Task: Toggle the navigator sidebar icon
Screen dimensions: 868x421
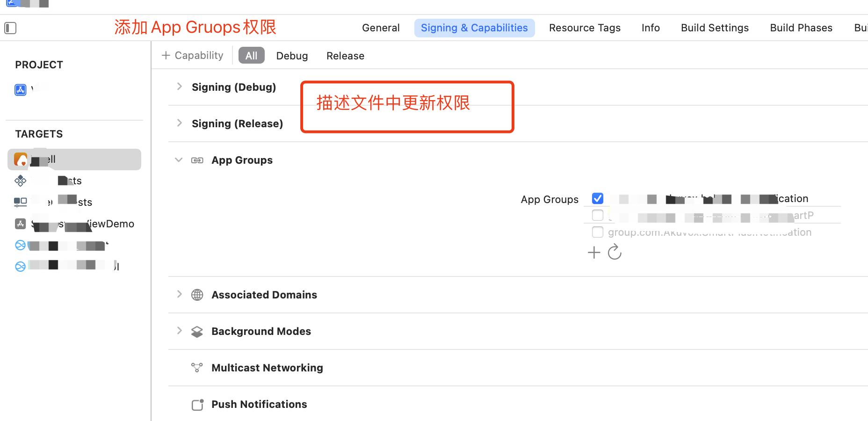Action: (x=10, y=28)
